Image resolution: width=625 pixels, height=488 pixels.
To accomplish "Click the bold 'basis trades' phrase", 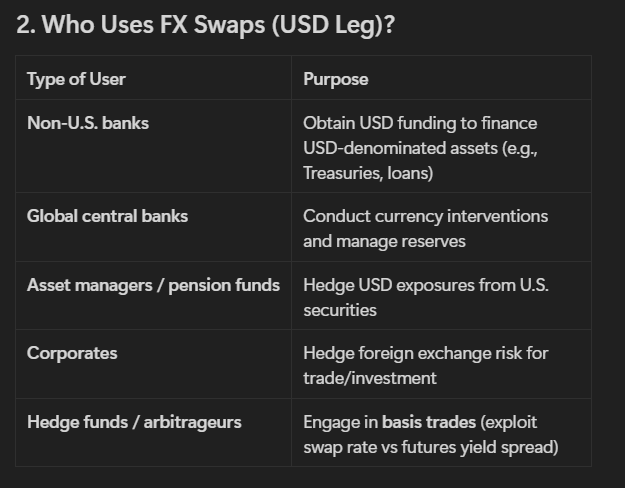I will coord(429,422).
